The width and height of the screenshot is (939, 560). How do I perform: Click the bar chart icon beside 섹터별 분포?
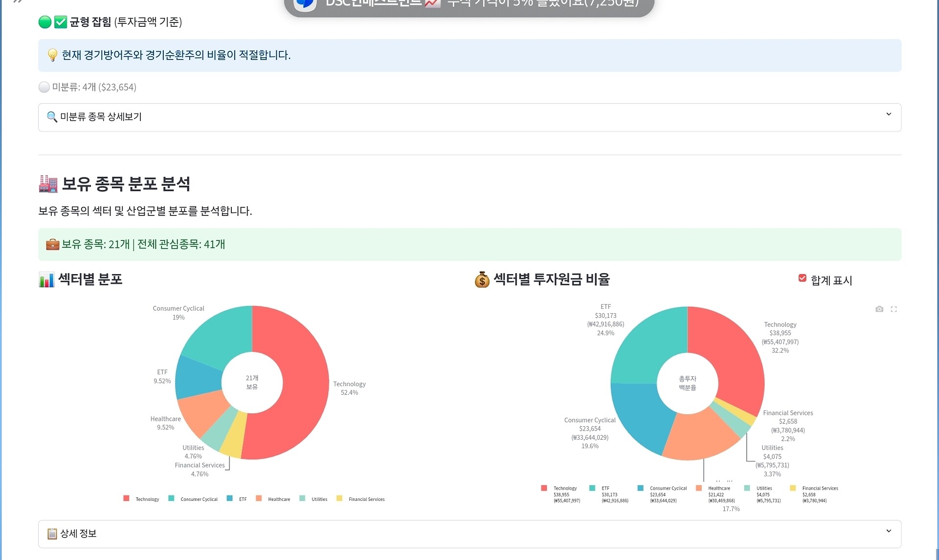(x=46, y=280)
